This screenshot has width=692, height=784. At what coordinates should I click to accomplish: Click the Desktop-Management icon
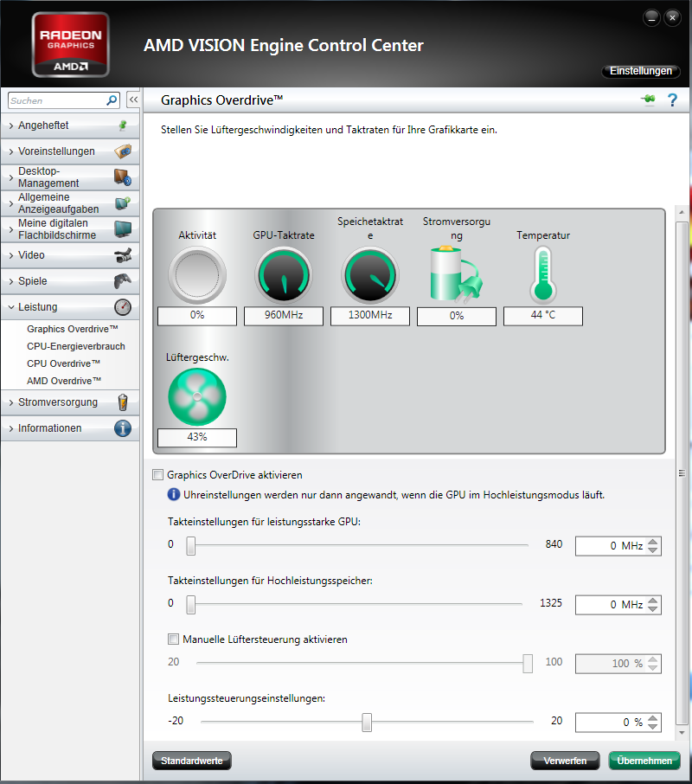pos(123,177)
